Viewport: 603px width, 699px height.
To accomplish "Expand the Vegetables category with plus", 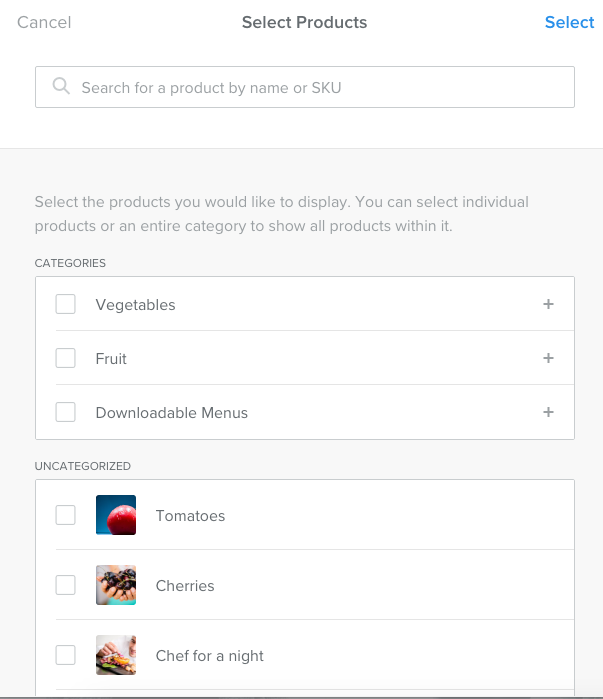I will point(548,305).
